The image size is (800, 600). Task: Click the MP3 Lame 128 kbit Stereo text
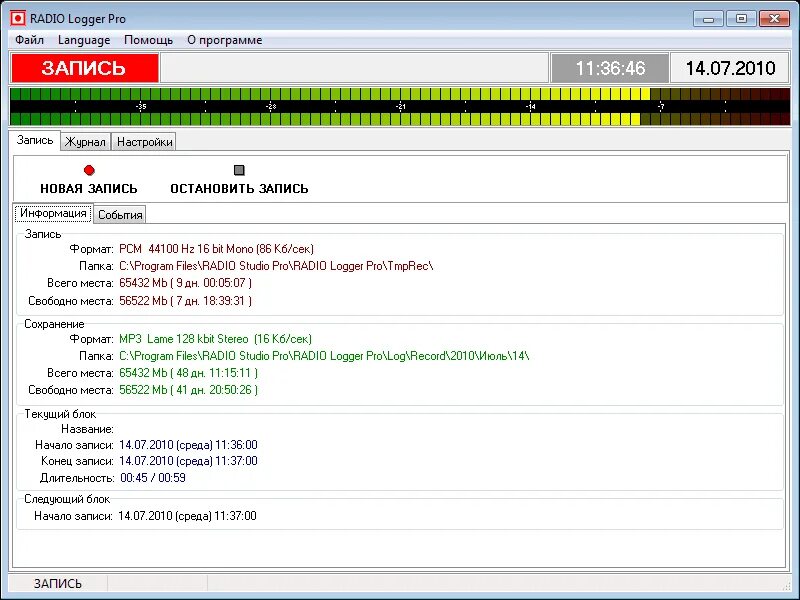click(215, 339)
